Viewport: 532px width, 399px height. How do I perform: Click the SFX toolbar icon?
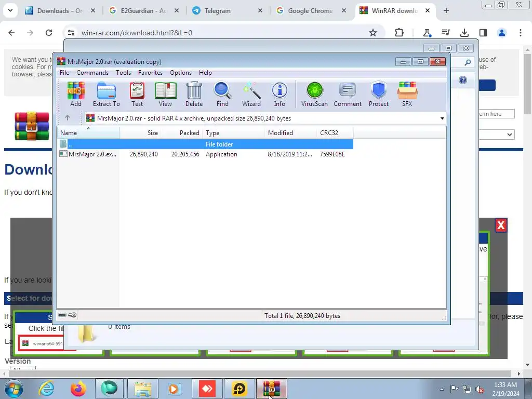point(407,95)
